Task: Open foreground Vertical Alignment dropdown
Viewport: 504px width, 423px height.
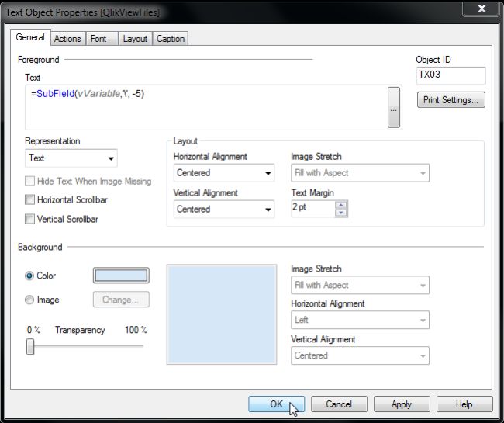Action: [224, 209]
